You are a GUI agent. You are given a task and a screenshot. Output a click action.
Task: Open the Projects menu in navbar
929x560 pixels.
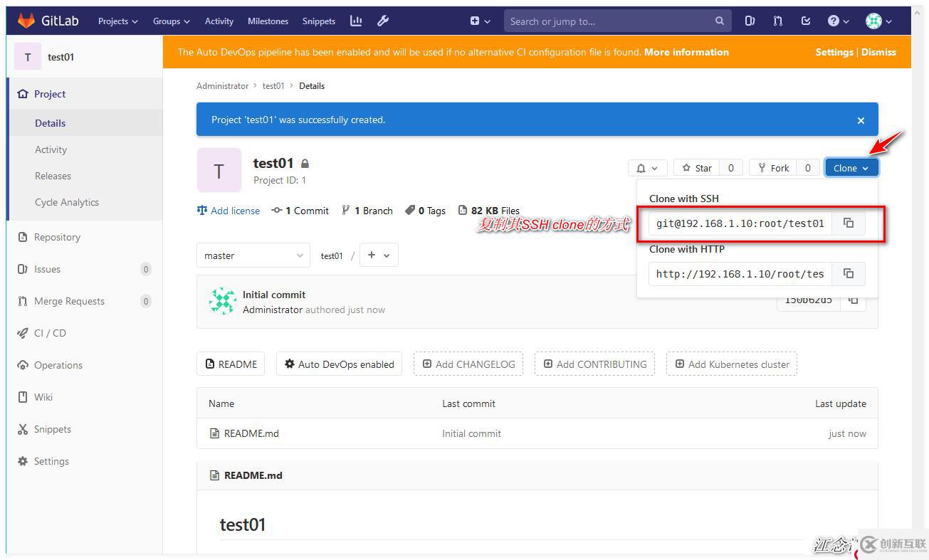tap(117, 21)
